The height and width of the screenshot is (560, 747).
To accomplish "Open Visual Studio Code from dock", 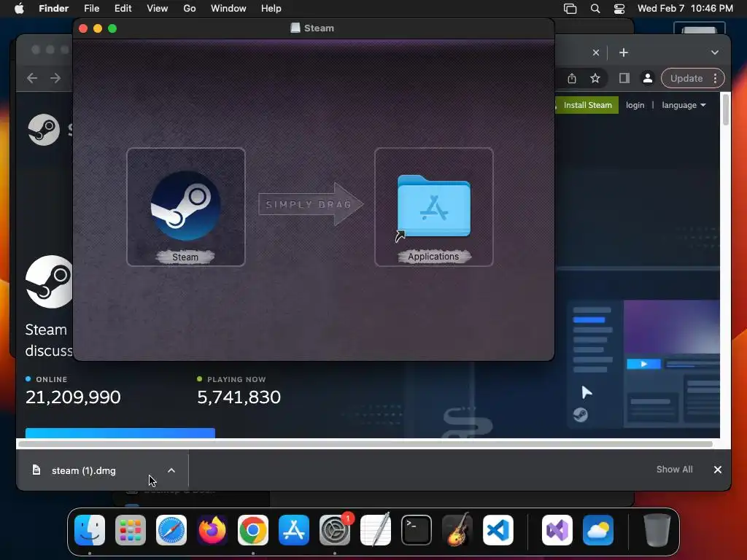I will [x=498, y=530].
